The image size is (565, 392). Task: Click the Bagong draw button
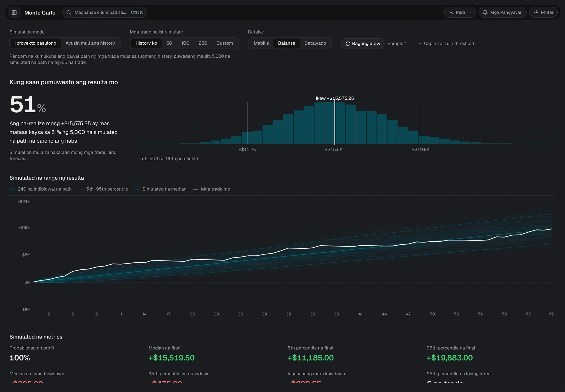tap(363, 44)
